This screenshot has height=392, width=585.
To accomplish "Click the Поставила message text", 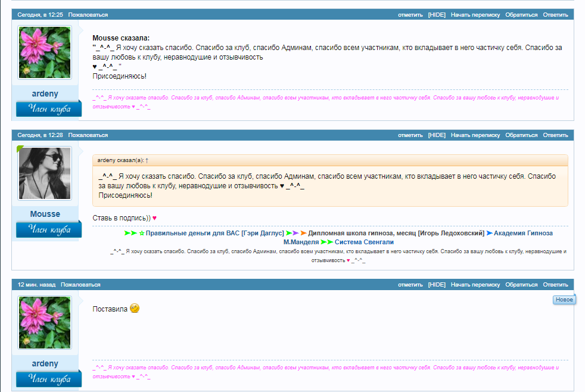I will [110, 309].
